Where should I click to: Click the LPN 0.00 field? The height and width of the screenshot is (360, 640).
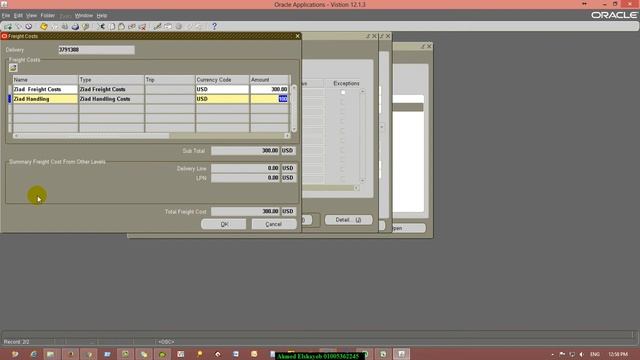point(245,178)
